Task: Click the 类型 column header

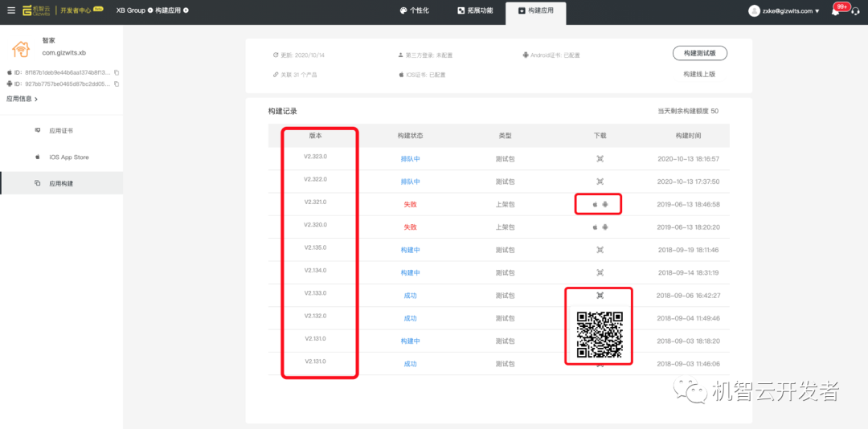Action: point(505,136)
